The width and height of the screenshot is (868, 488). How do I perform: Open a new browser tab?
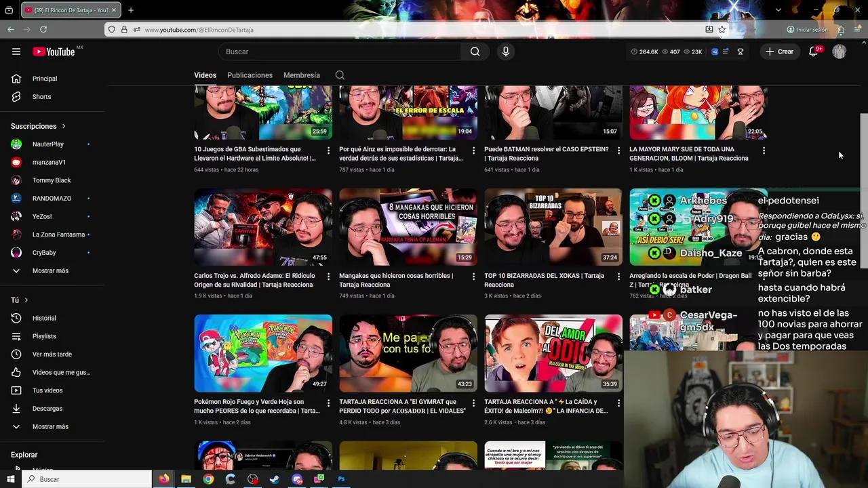131,10
